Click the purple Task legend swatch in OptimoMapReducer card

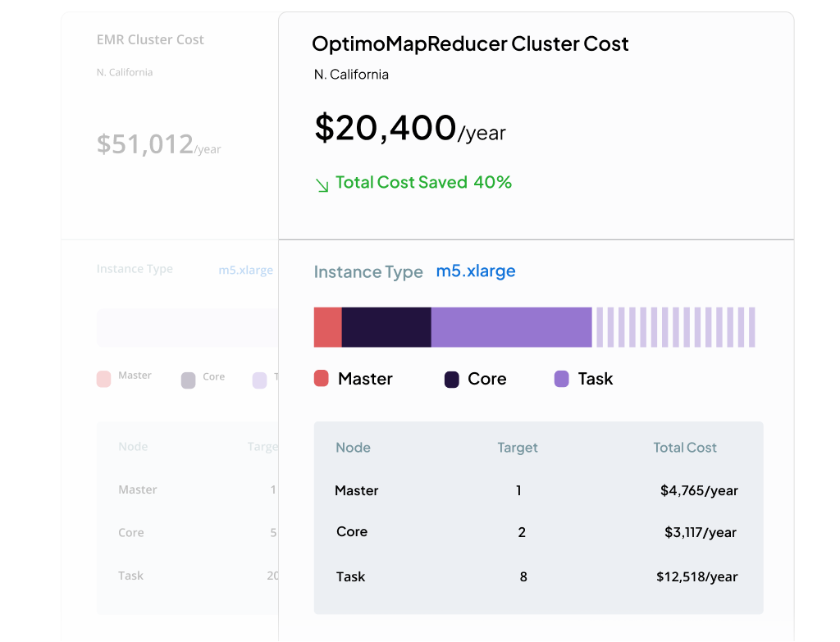click(561, 379)
